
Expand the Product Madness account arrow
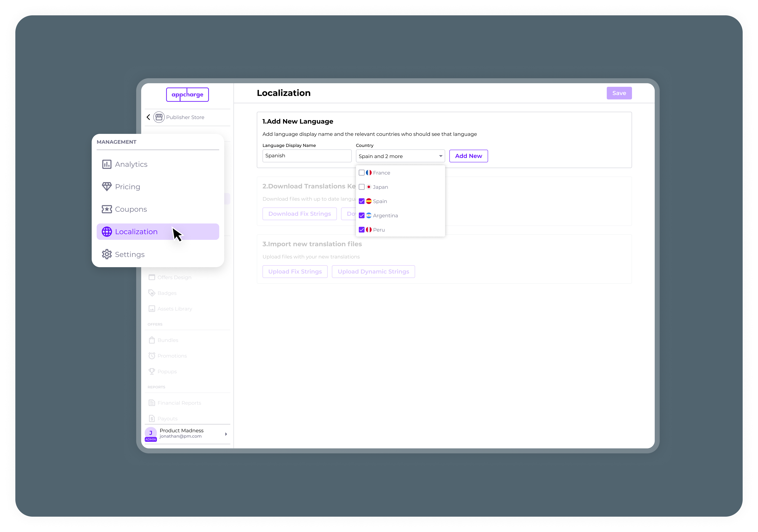point(226,434)
